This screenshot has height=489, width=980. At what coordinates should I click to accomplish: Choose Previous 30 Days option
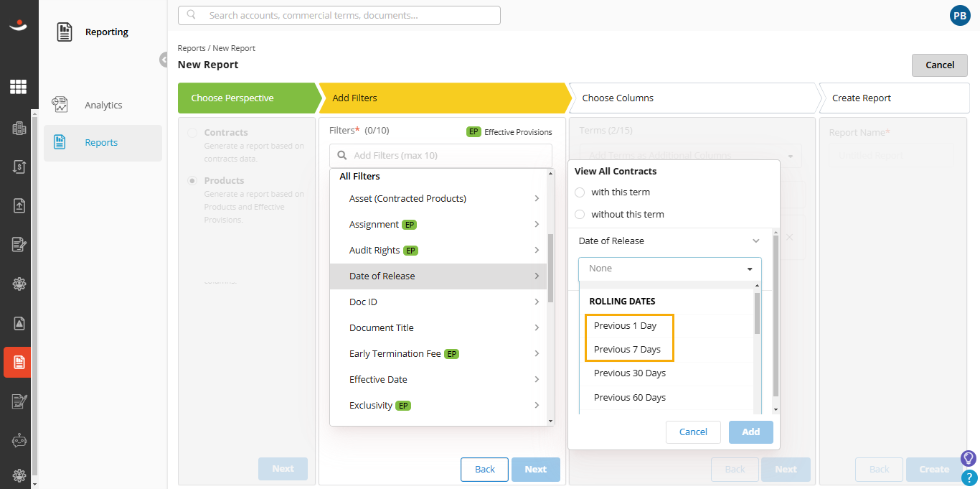pos(666,373)
